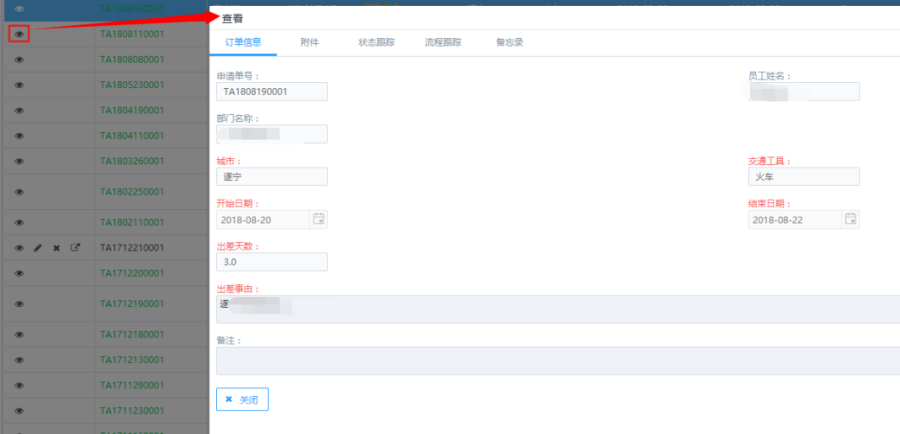
Task: Click the eye icon beside TA1712210001
Action: 19,247
